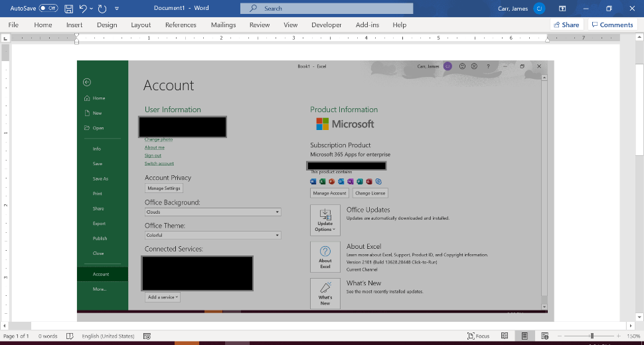Click Word vertical scrollbar down arrow
The height and width of the screenshot is (345, 644).
639,317
